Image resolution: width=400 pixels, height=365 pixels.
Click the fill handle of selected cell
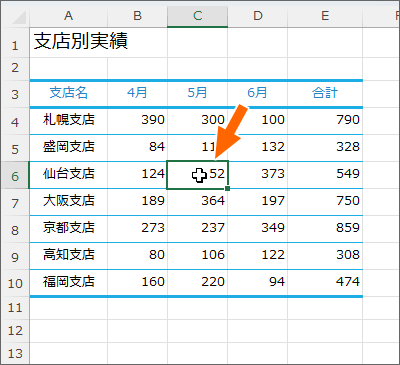tap(227, 189)
